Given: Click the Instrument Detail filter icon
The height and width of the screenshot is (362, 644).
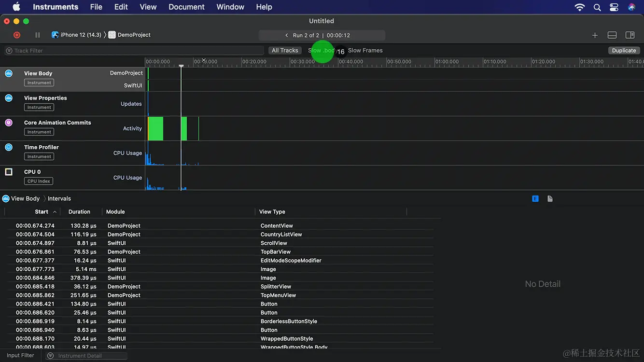Looking at the screenshot, I should point(51,356).
